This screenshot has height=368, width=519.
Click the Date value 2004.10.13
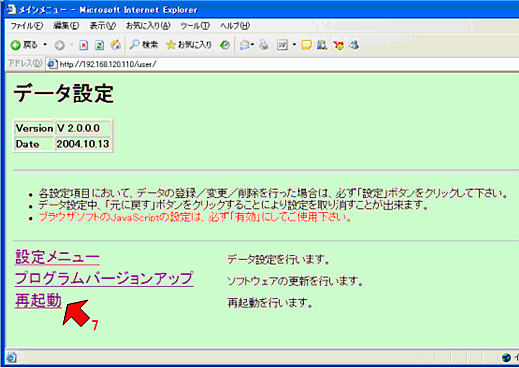pos(83,144)
